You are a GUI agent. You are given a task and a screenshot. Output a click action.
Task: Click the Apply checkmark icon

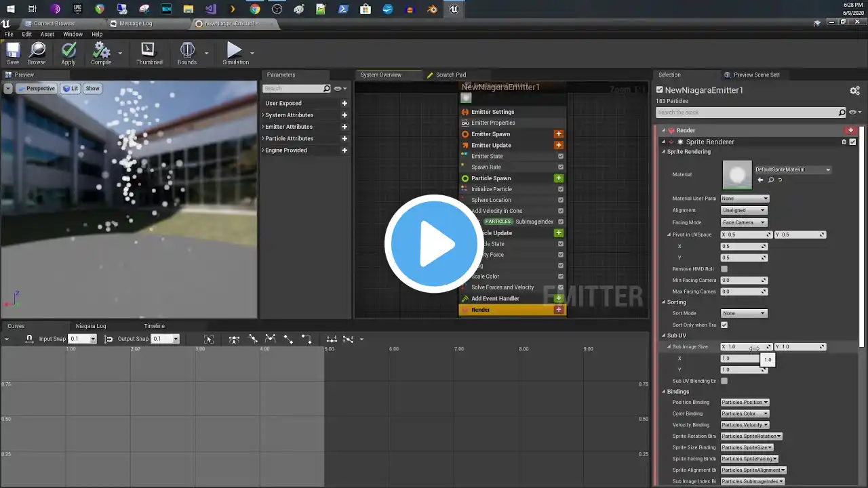68,51
